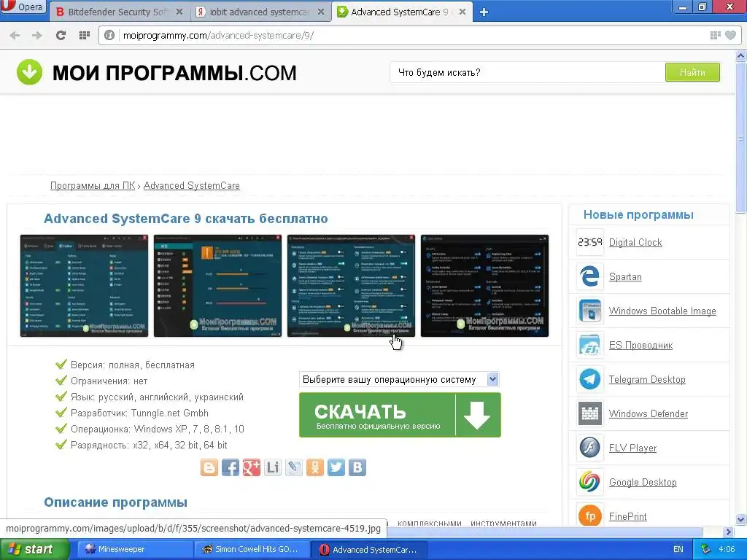The height and width of the screenshot is (560, 747).
Task: Open the first Advanced SystemCare screenshot thumbnail
Action: pos(85,286)
